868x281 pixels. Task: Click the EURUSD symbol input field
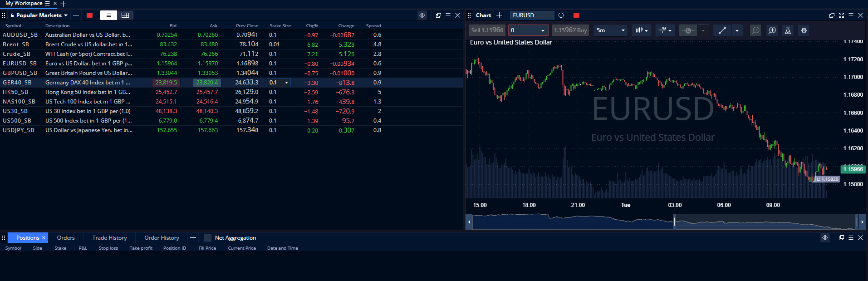click(x=532, y=15)
